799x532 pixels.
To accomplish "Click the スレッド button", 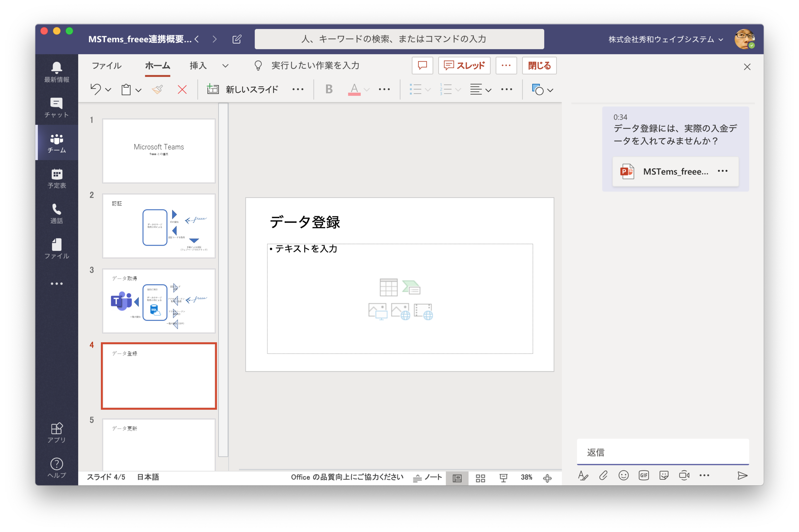I will click(464, 65).
